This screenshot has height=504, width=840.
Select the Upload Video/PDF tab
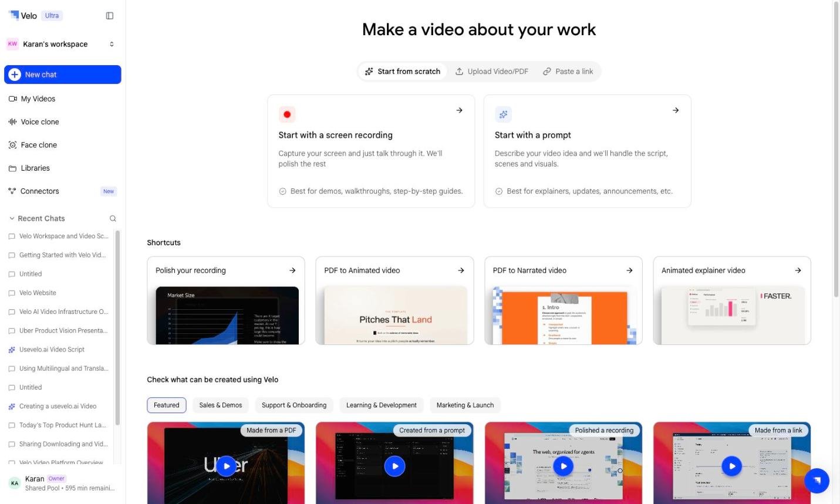[492, 72]
